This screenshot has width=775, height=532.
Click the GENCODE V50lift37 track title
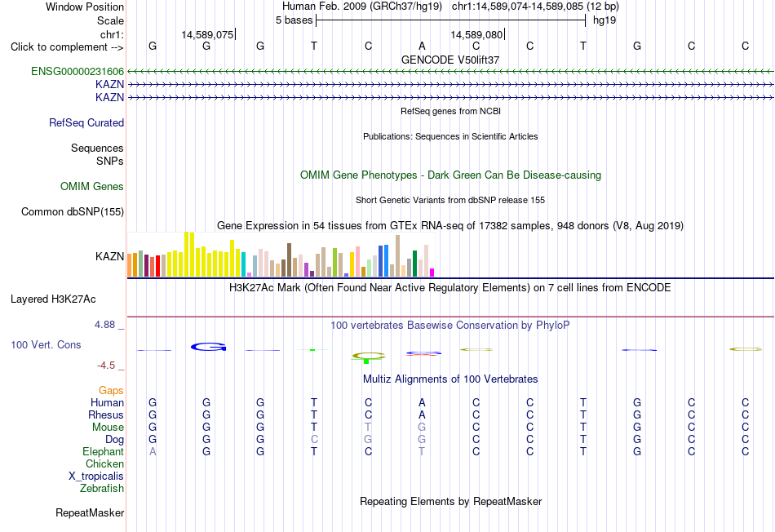(x=450, y=60)
